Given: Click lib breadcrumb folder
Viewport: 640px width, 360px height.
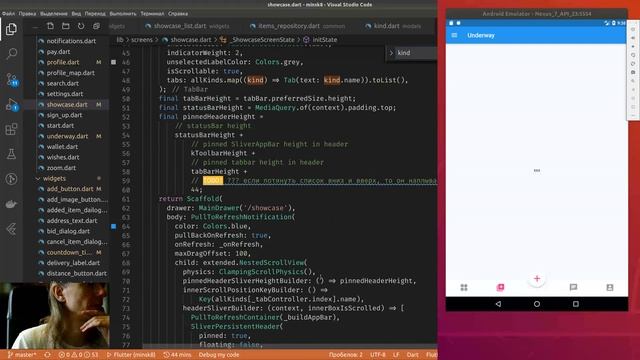Looking at the screenshot, I should click(x=120, y=40).
